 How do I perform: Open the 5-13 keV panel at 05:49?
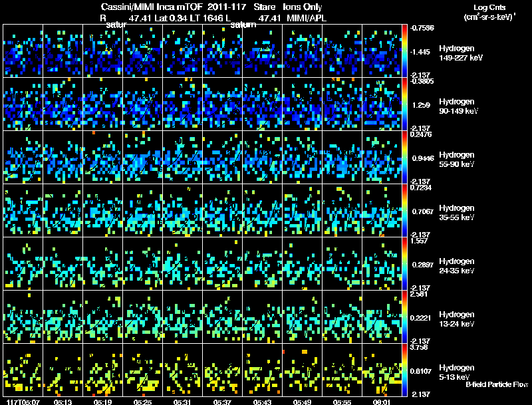pyautogui.click(x=302, y=370)
